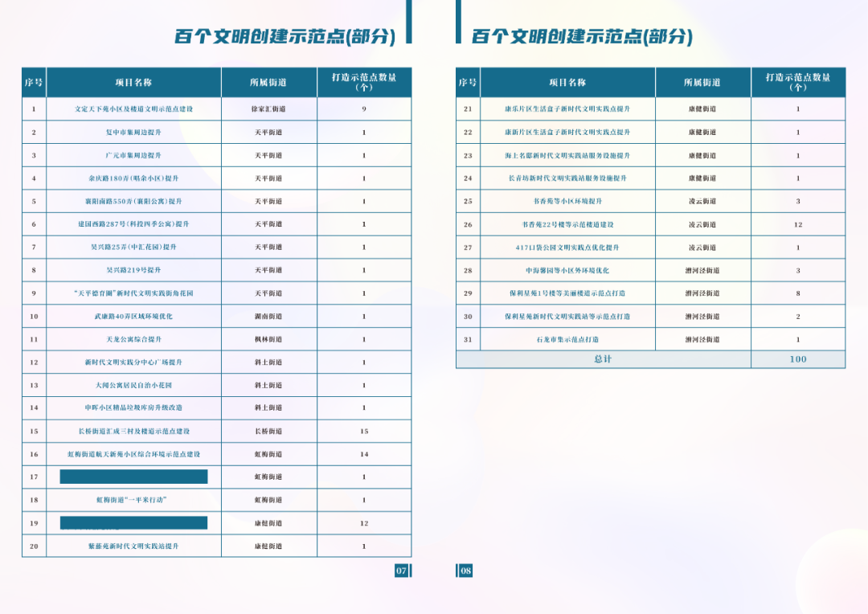Click count 12 in the 书香苑22号楼 row
The width and height of the screenshot is (868, 614).
pyautogui.click(x=798, y=225)
